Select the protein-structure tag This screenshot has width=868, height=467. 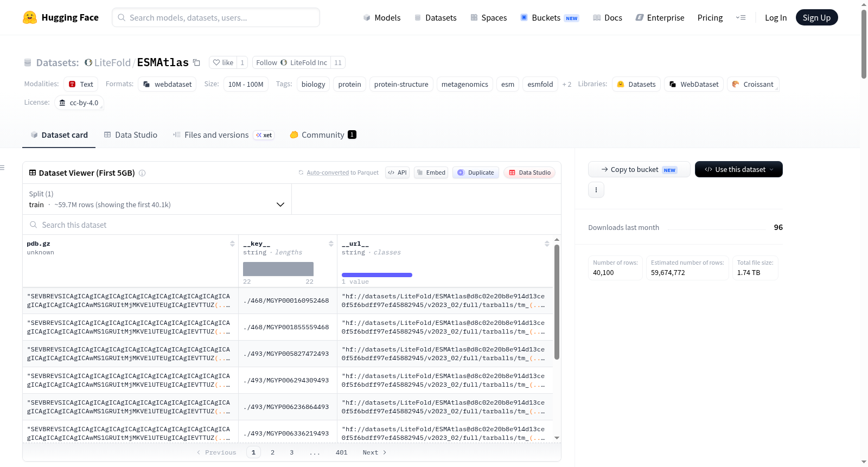401,84
